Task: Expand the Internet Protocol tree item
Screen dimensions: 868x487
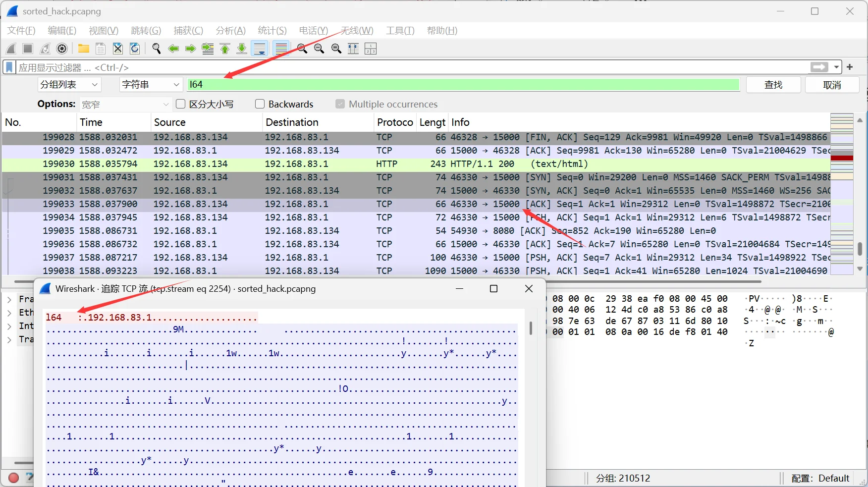Action: pyautogui.click(x=9, y=326)
